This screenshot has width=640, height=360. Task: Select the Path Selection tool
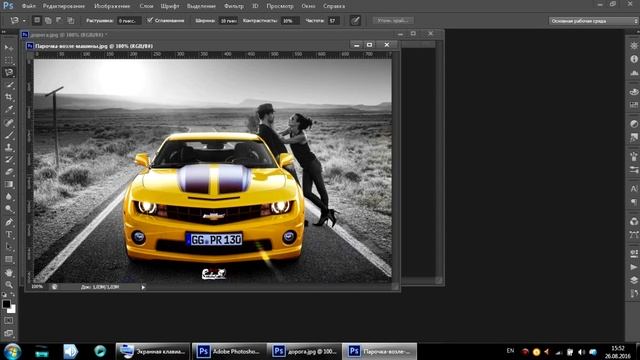pyautogui.click(x=9, y=247)
